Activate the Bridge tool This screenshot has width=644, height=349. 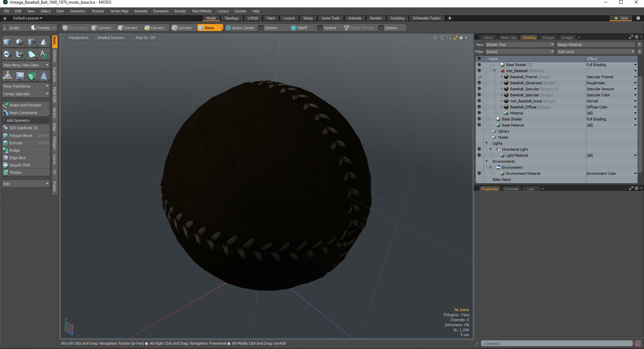(x=26, y=150)
